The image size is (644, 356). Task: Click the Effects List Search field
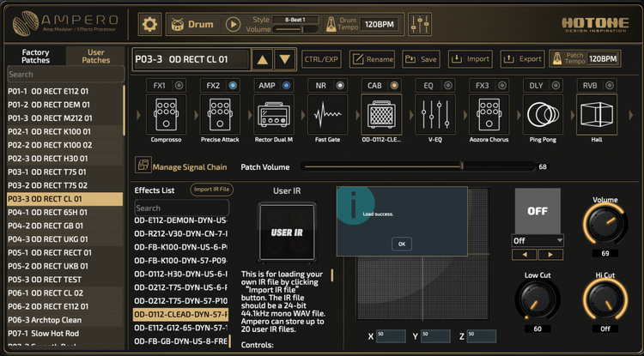(x=181, y=208)
